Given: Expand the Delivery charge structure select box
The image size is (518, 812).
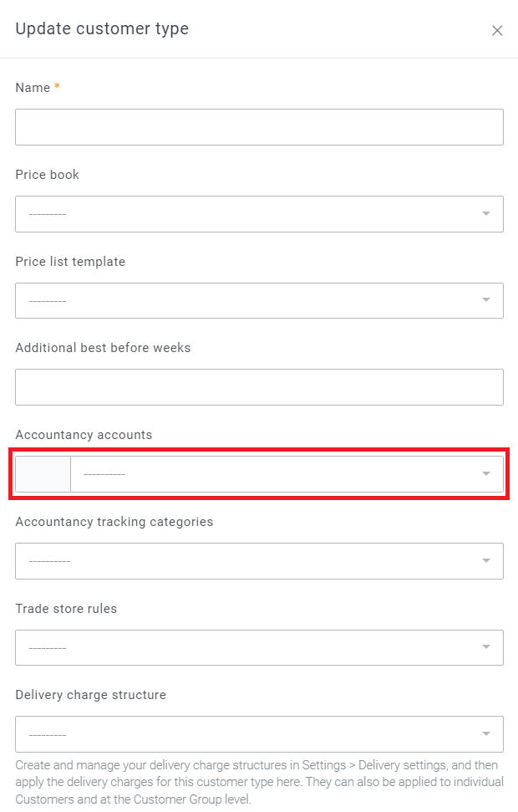Looking at the screenshot, I should [251, 734].
